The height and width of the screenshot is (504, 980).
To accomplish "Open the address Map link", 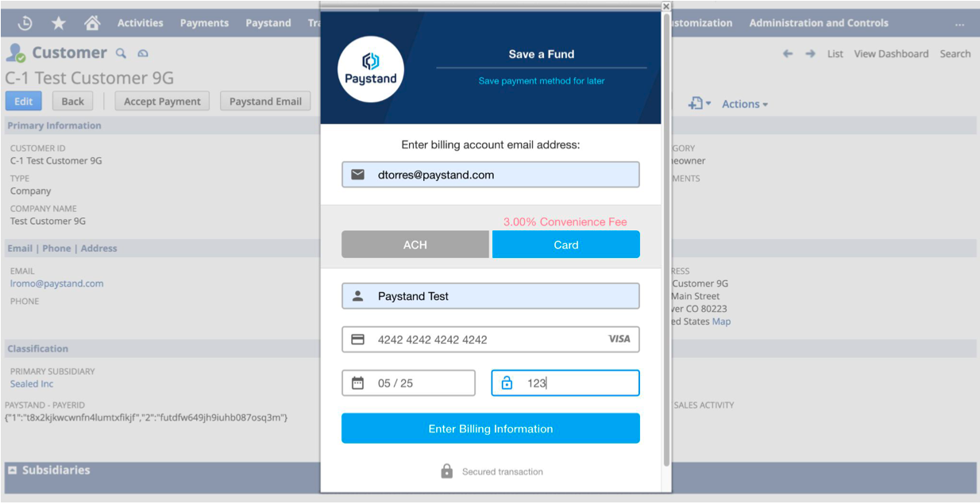I will tap(721, 321).
